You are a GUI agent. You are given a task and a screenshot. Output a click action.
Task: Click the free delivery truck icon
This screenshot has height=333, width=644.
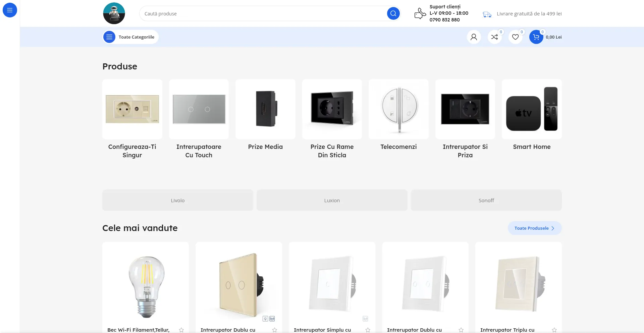pyautogui.click(x=487, y=14)
